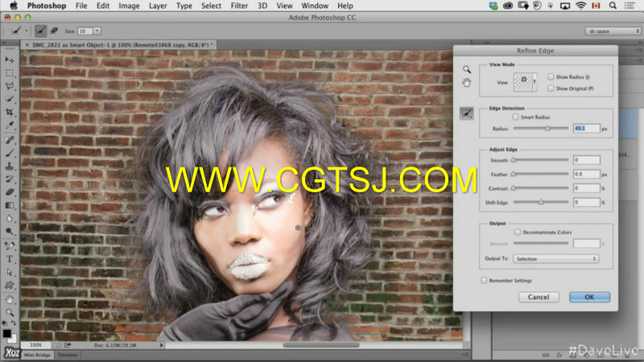Open the Filter menu

pos(239,6)
